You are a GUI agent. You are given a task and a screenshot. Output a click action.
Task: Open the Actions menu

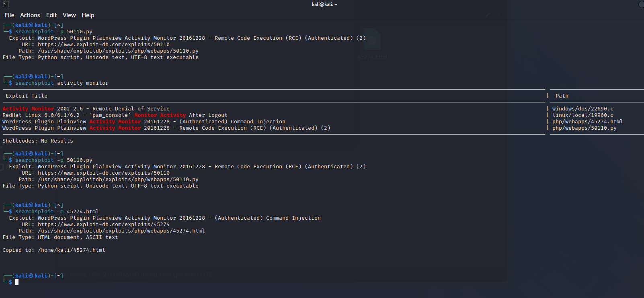[x=30, y=15]
